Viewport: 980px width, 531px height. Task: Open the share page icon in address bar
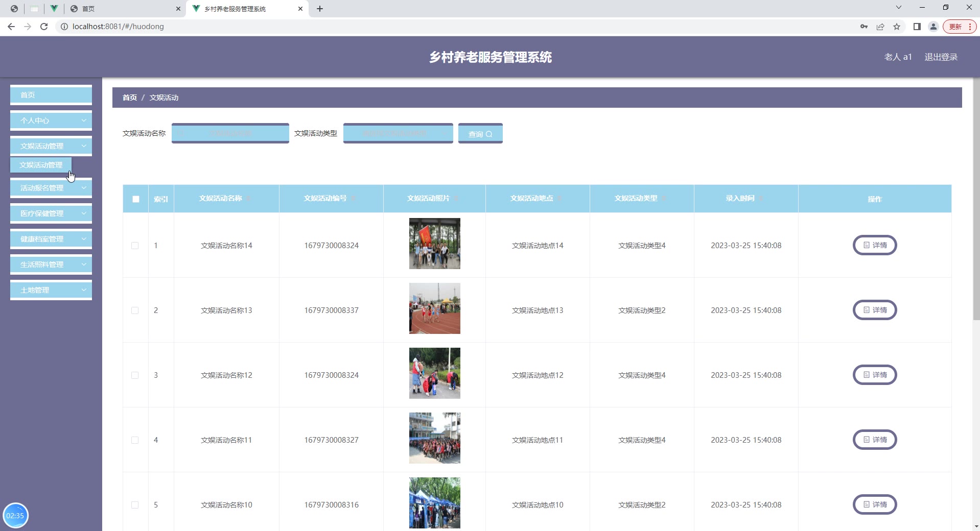pos(880,27)
